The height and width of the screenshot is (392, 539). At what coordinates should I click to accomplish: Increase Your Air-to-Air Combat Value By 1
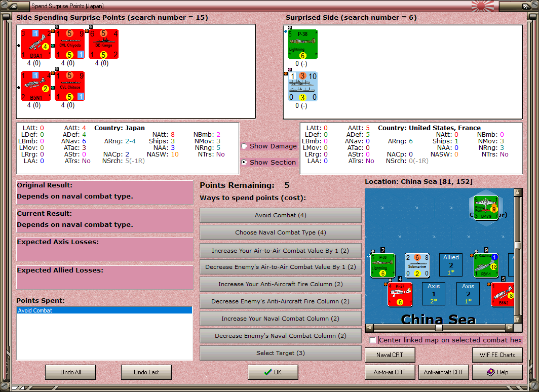[x=280, y=251]
